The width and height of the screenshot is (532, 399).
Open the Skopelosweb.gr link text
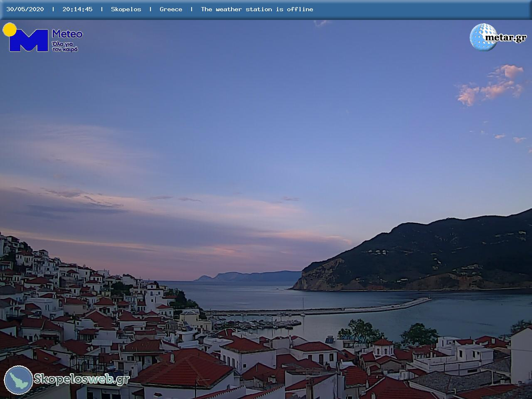point(82,379)
